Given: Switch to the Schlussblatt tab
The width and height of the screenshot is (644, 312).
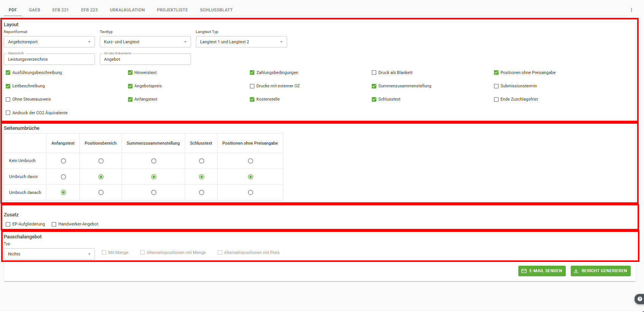Looking at the screenshot, I should point(216,10).
